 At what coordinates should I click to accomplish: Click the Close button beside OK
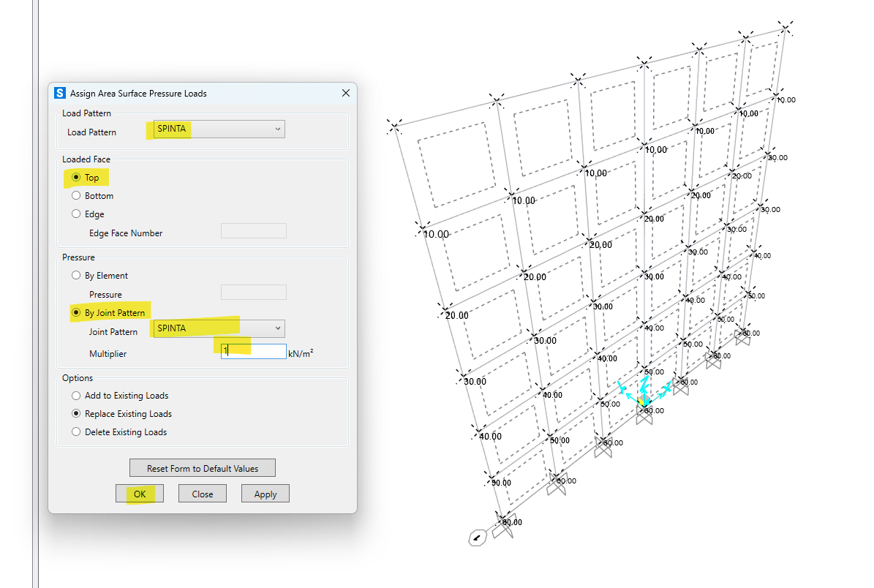point(203,494)
